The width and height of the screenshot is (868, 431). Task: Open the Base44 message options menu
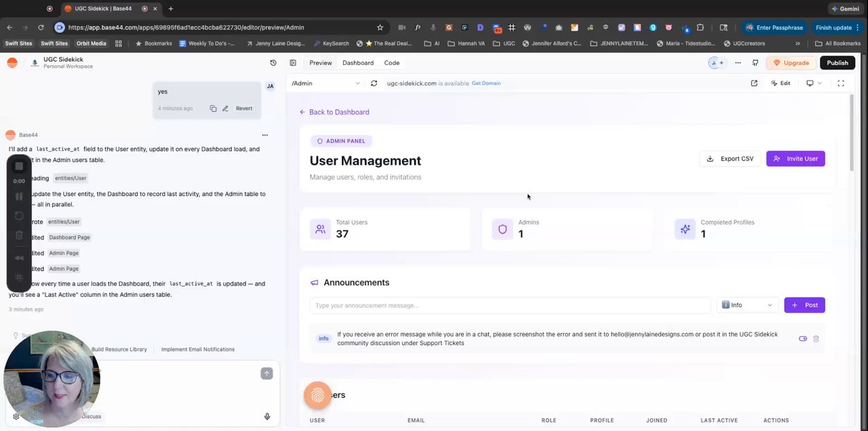(x=265, y=135)
